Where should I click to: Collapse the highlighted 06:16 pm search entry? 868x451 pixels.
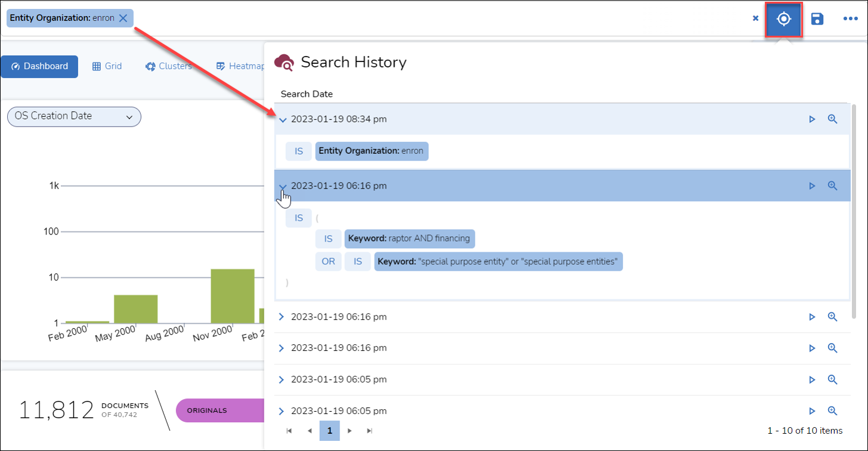pos(283,186)
